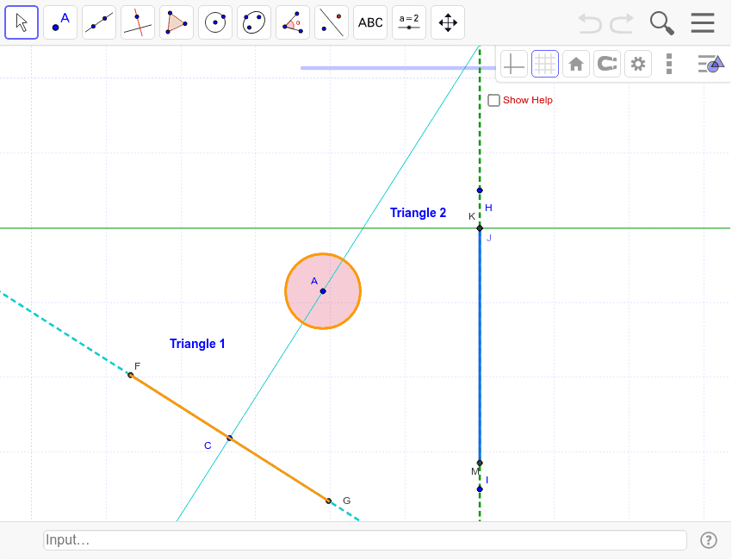This screenshot has width=732, height=560.
Task: Select the Move Graphics View tool
Action: (448, 22)
